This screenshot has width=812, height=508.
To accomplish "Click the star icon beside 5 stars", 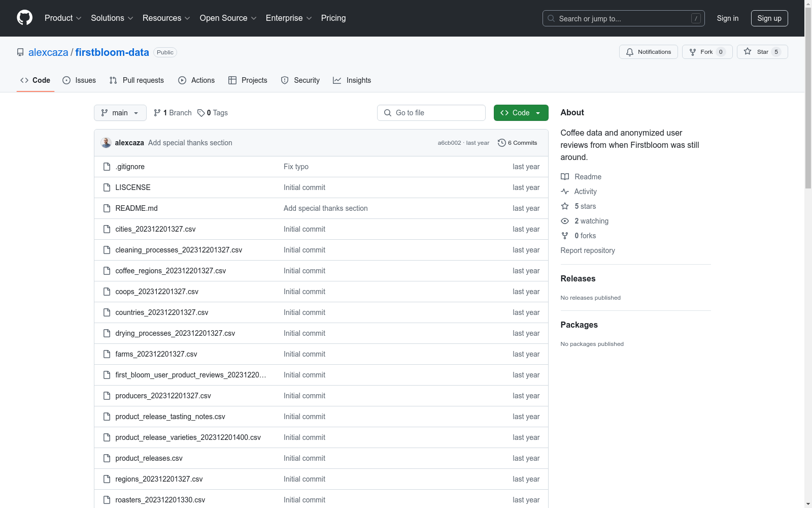I will pos(565,206).
